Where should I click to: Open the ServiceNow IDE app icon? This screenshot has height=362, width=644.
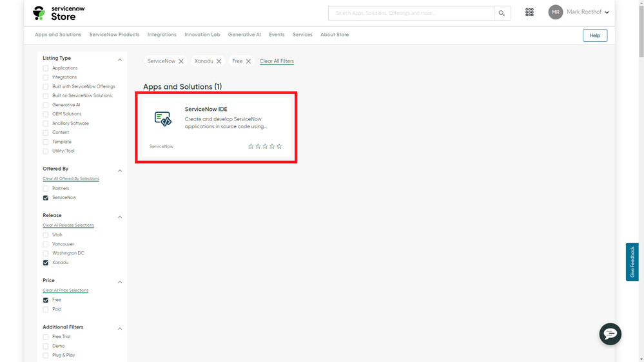[x=163, y=119]
